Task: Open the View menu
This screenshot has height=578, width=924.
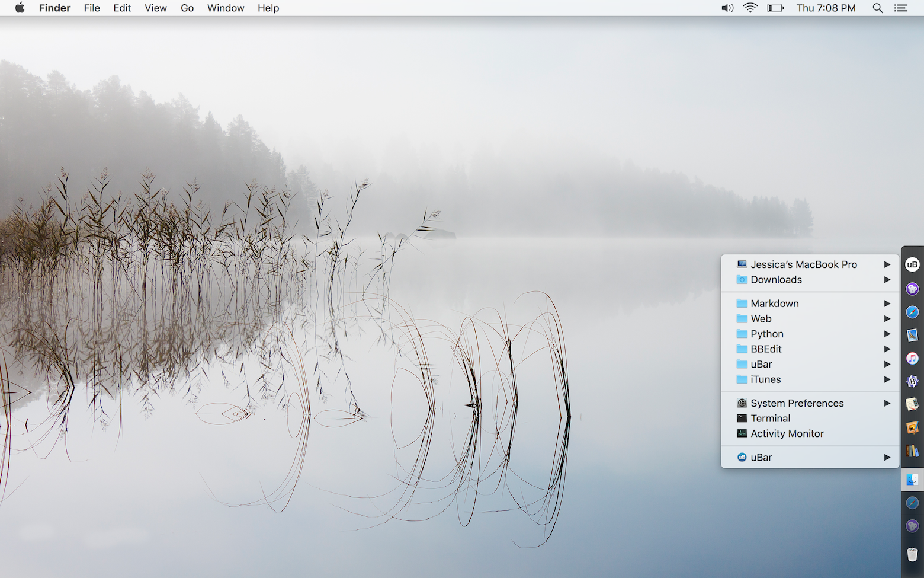Action: point(156,8)
